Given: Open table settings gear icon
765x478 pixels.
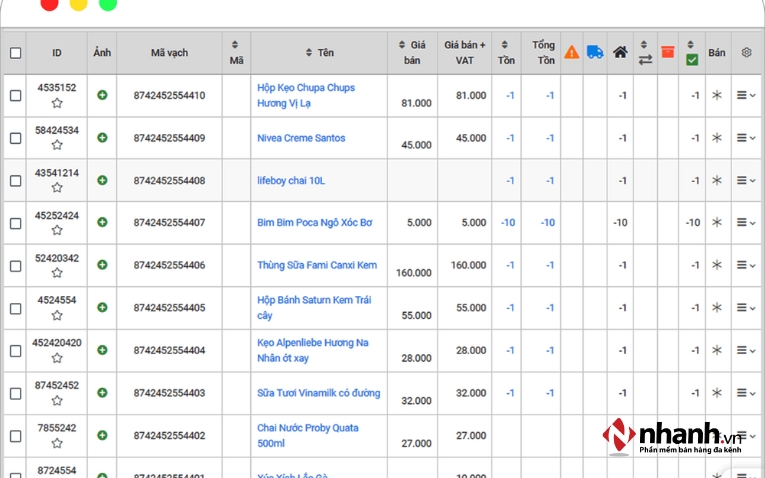Looking at the screenshot, I should tap(746, 52).
